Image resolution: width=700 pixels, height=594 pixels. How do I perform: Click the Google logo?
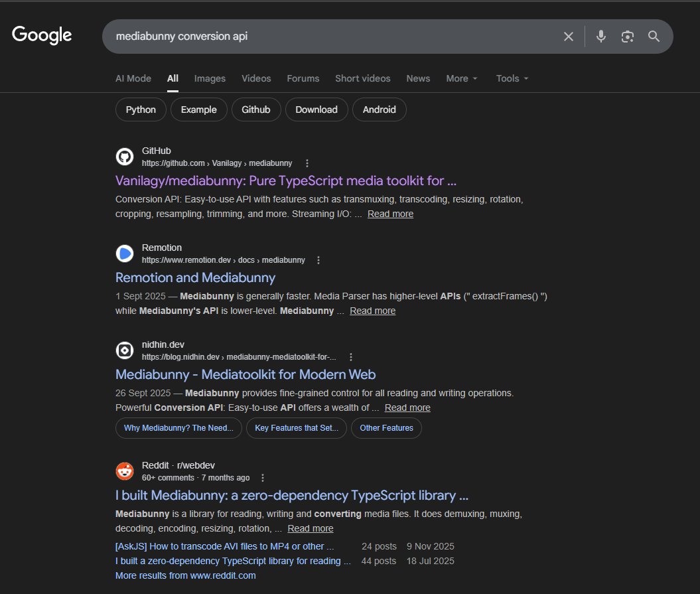point(42,35)
